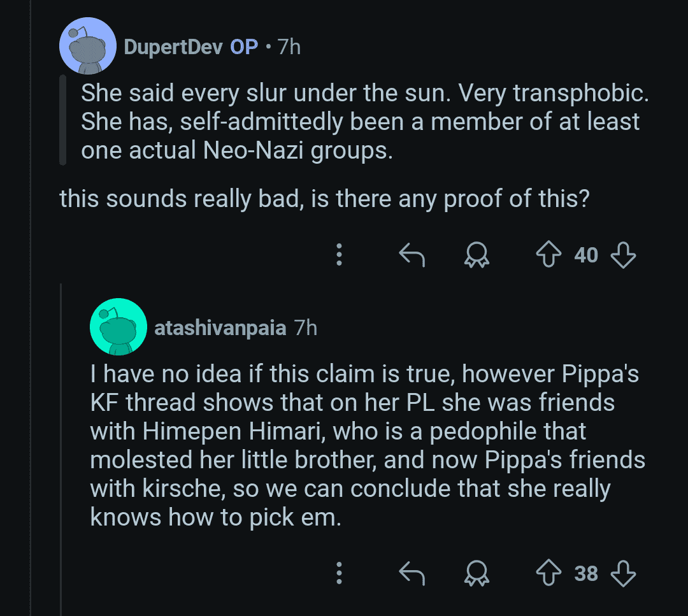The image size is (688, 616).
Task: Open atashivanpaia's user profile link
Action: tap(220, 327)
